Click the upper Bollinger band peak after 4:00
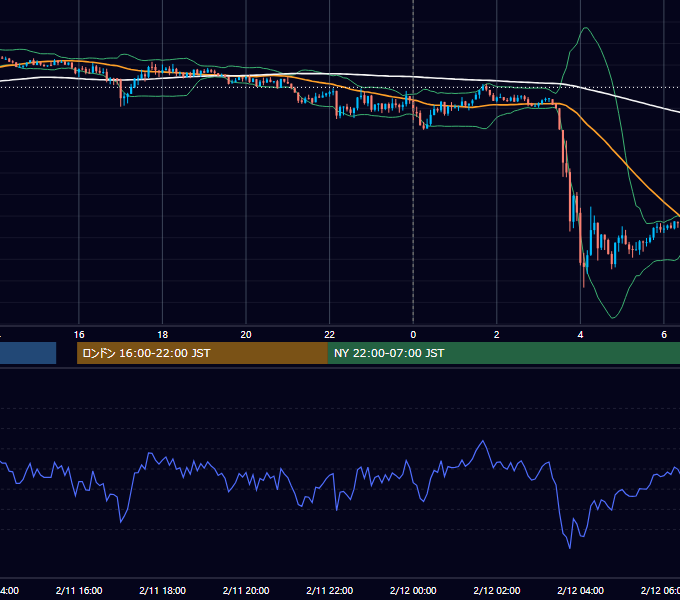Screen dimensions: 680x600 coord(586,28)
